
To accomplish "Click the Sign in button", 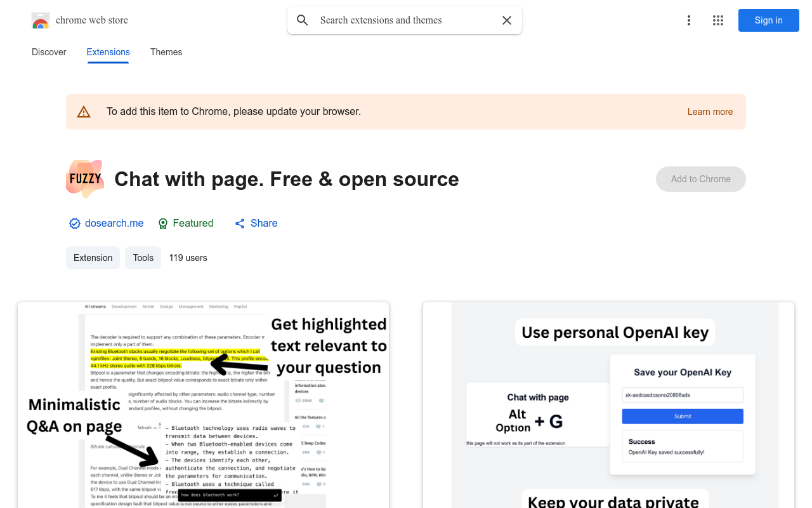I will (769, 20).
